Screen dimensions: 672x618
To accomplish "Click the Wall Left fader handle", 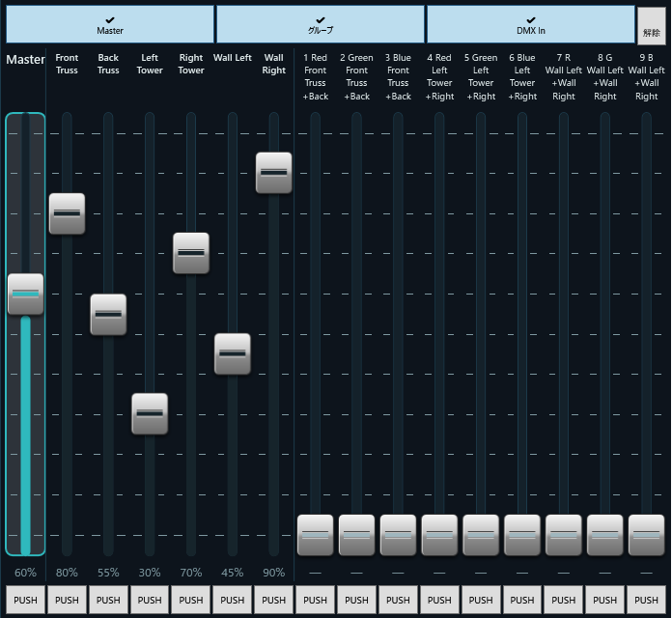I will coord(233,353).
